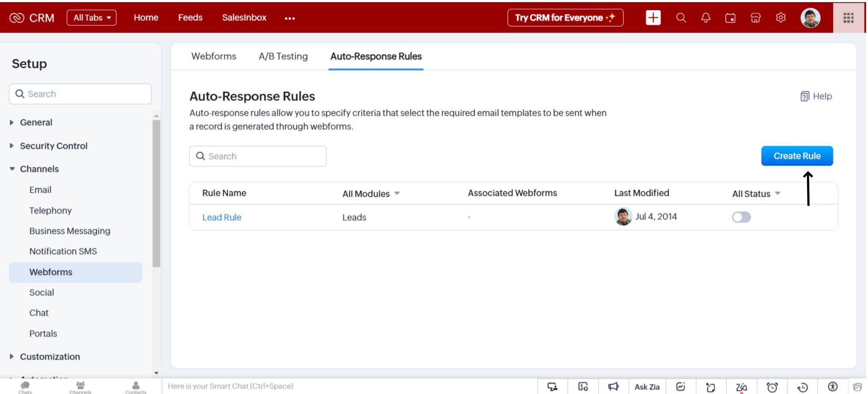Open the Lead Rule link
The height and width of the screenshot is (394, 868).
click(222, 217)
